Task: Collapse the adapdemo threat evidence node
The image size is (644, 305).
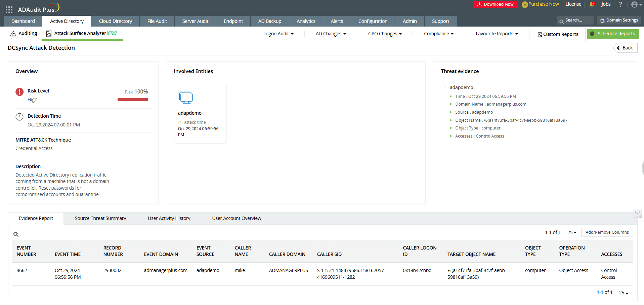Action: click(446, 87)
